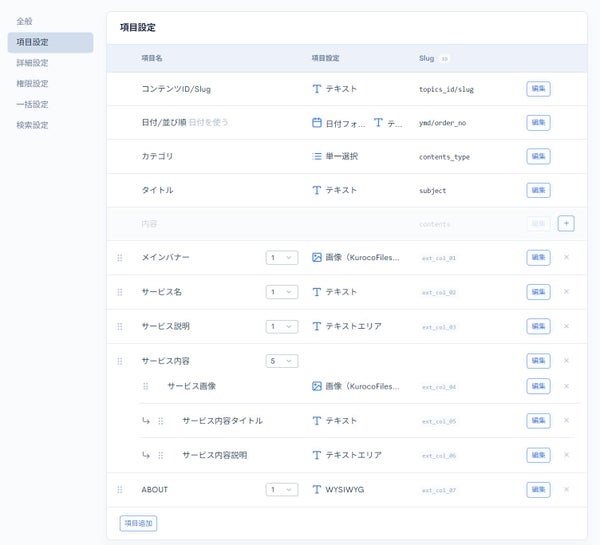Click the contents_type slug text
The width and height of the screenshot is (600, 545).
point(444,157)
